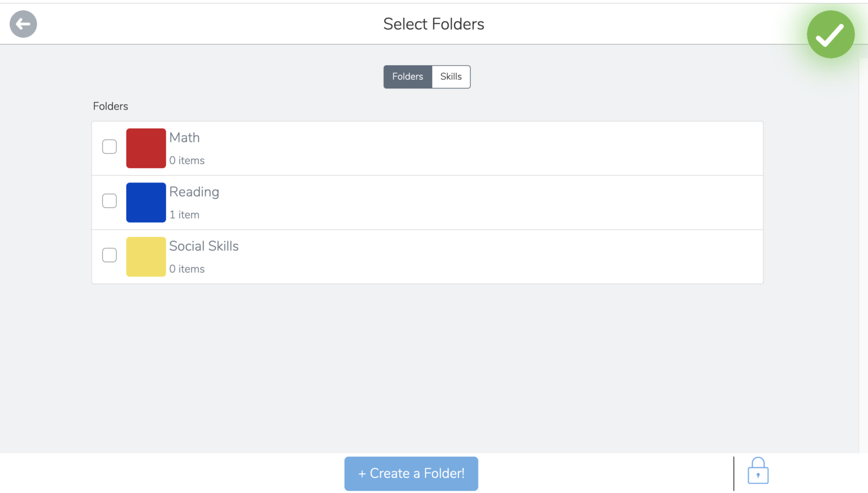Click the '1 item' count under Reading

coord(184,215)
